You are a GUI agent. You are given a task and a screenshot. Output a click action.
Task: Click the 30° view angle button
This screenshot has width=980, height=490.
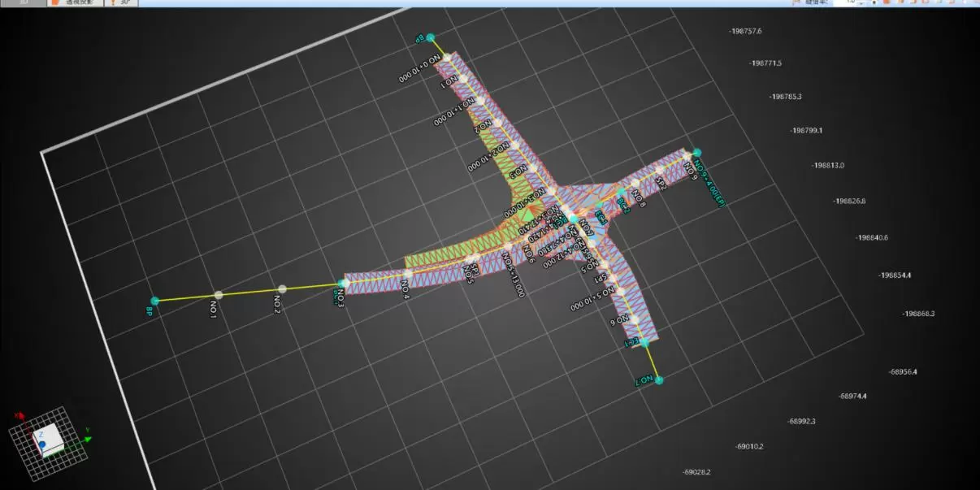pyautogui.click(x=122, y=2)
